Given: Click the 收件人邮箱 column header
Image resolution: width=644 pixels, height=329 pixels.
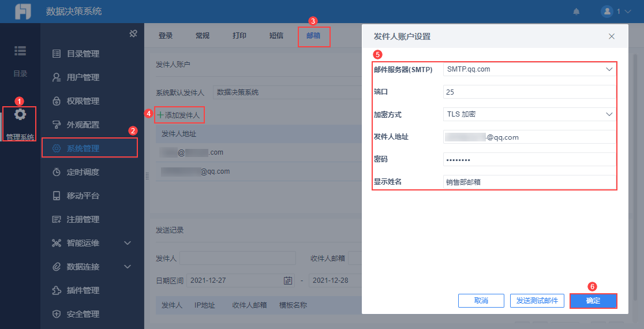Looking at the screenshot, I should [x=249, y=305].
